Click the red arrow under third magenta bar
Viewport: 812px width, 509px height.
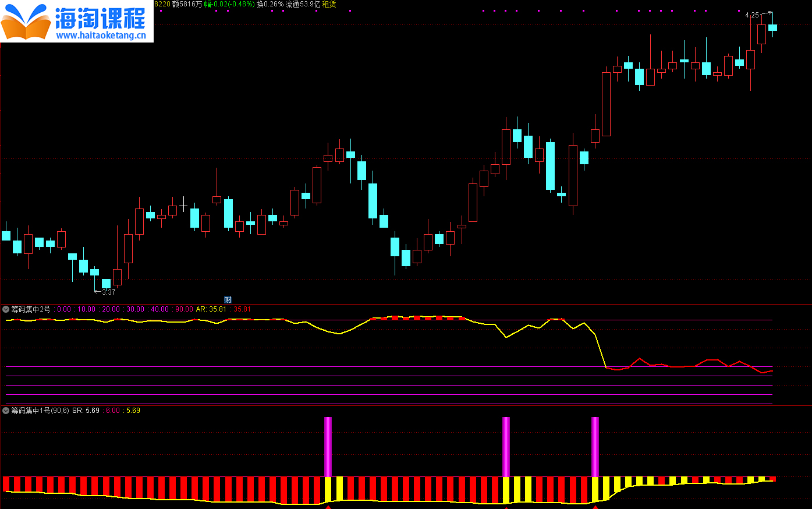point(595,507)
